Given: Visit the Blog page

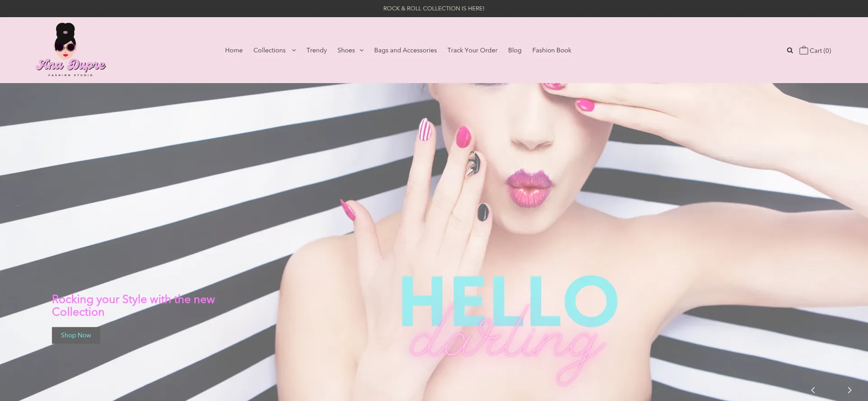Looking at the screenshot, I should click(514, 50).
